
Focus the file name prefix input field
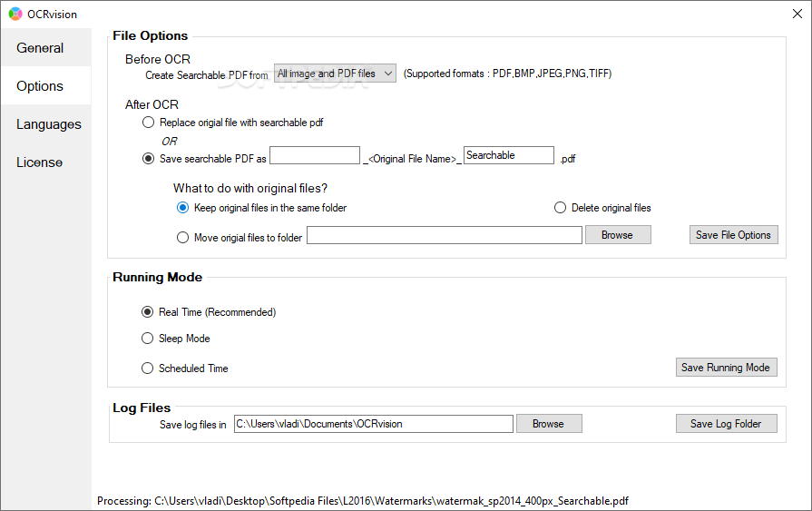point(315,155)
